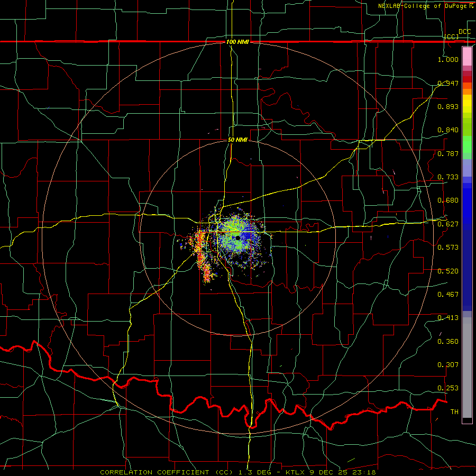This screenshot has width=476, height=476.
Task: Click the 0.627 scale value
Action: (x=448, y=224)
